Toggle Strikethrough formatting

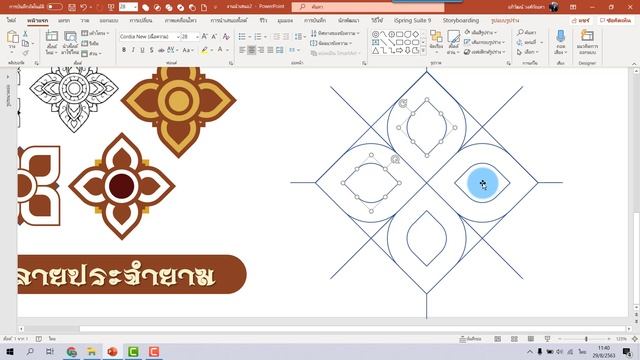coord(161,50)
